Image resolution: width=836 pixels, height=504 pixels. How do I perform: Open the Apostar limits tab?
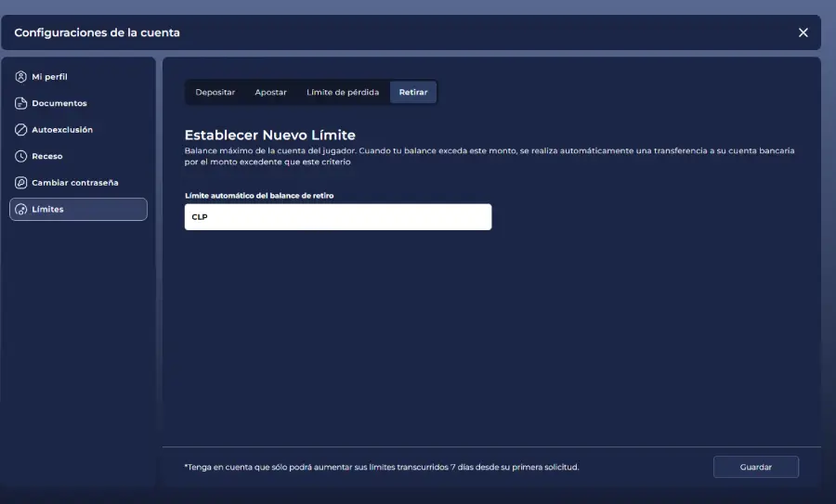[270, 92]
